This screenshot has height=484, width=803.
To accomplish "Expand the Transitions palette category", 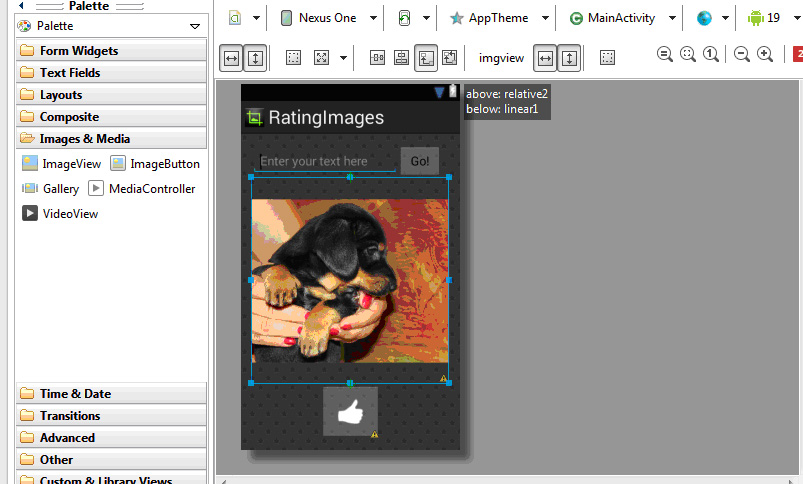I will pos(112,415).
